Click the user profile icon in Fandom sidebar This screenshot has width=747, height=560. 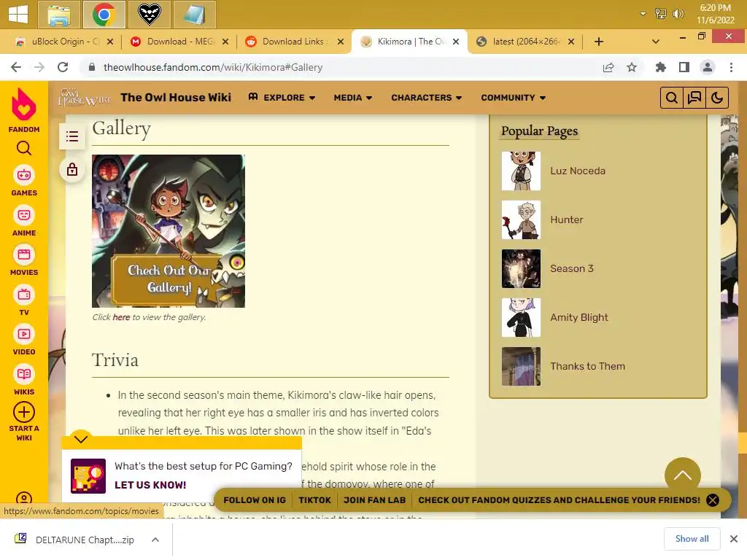coord(24,498)
